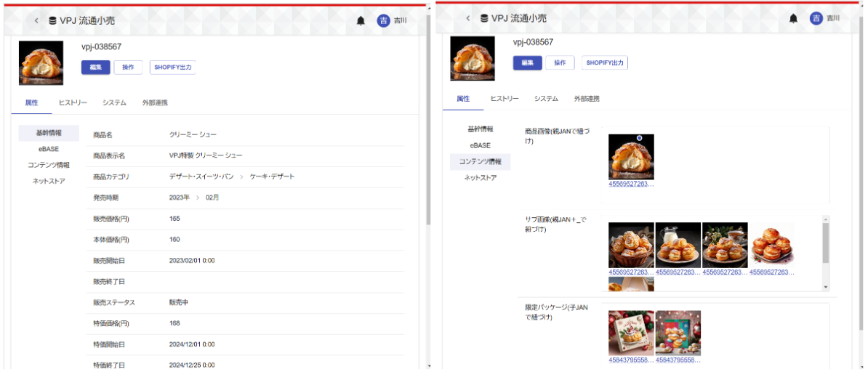Image resolution: width=868 pixels, height=377 pixels.
Task: Select ネットストア in the left panel sidebar
Action: click(49, 181)
